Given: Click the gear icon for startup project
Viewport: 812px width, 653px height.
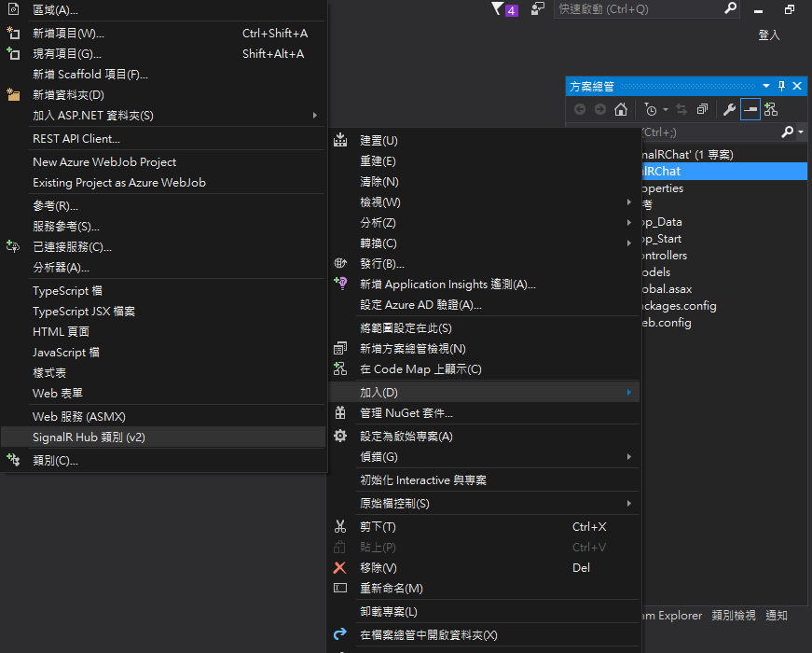Looking at the screenshot, I should point(340,436).
